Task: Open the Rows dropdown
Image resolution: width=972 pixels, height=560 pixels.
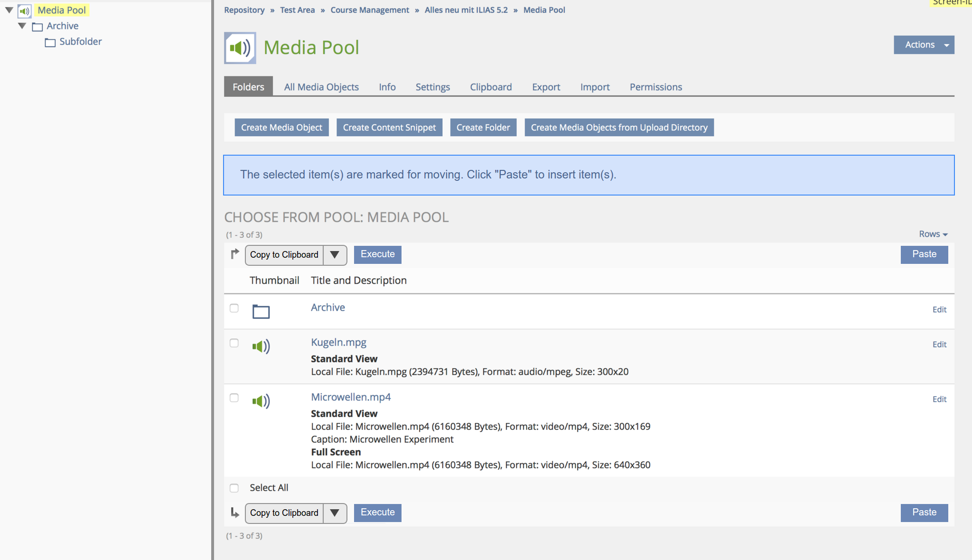Action: click(x=933, y=234)
